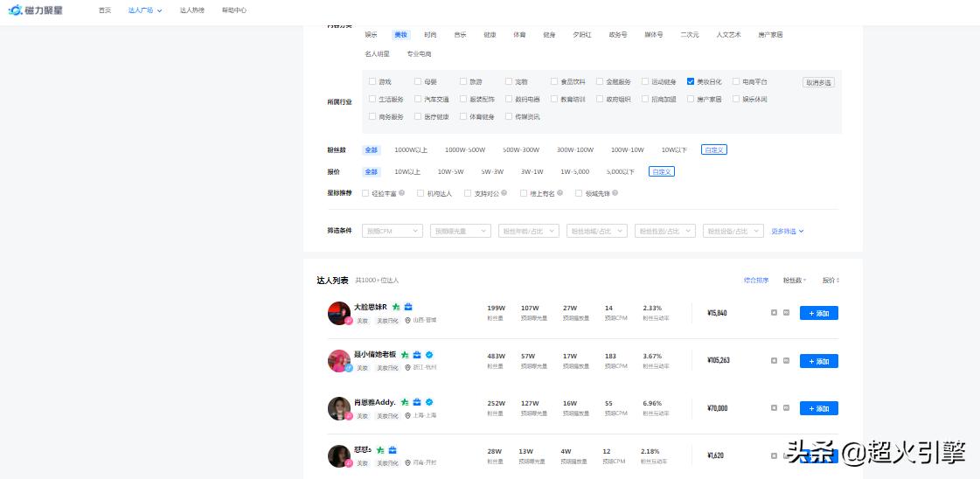Click first gray icon in ¥70,000 row
This screenshot has width=980, height=479.
(774, 408)
